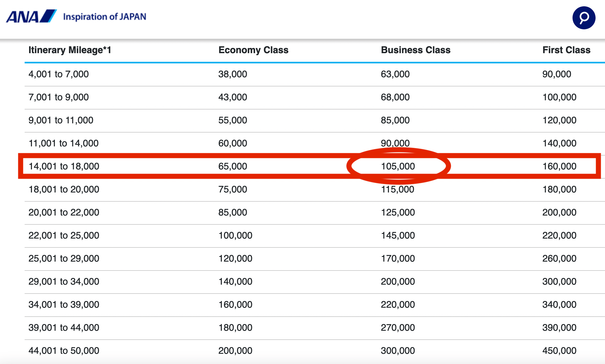Select Economy 60,000 in row 11,001 to 14,000
The image size is (605, 364).
(233, 143)
